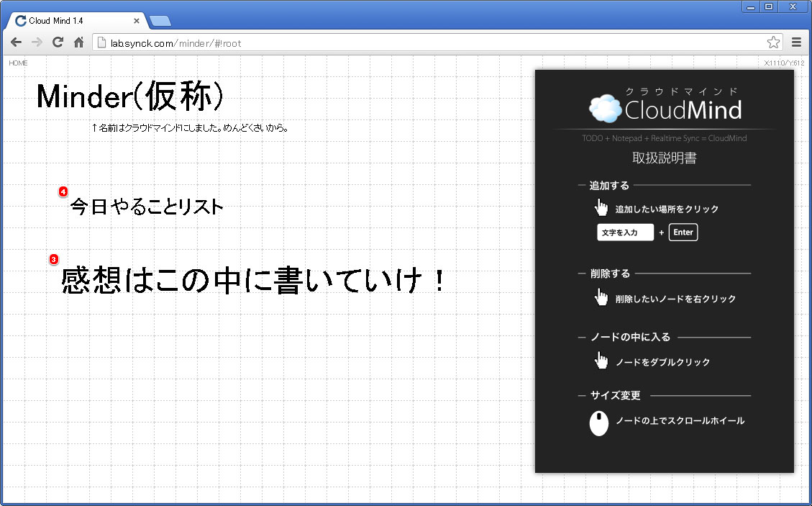Click the hand icon beside 削除したいノードを右クリック
The height and width of the screenshot is (506, 812).
click(x=601, y=297)
